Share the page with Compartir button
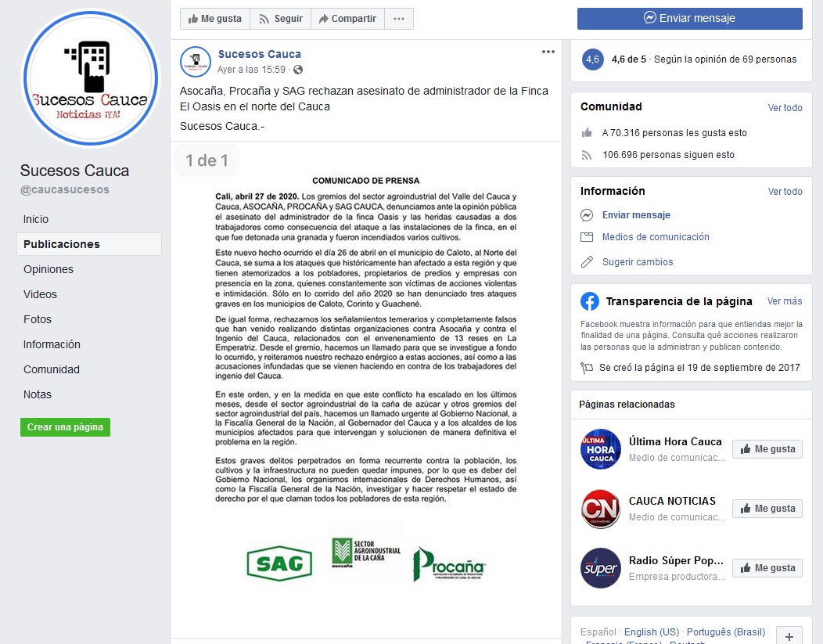 pyautogui.click(x=347, y=19)
